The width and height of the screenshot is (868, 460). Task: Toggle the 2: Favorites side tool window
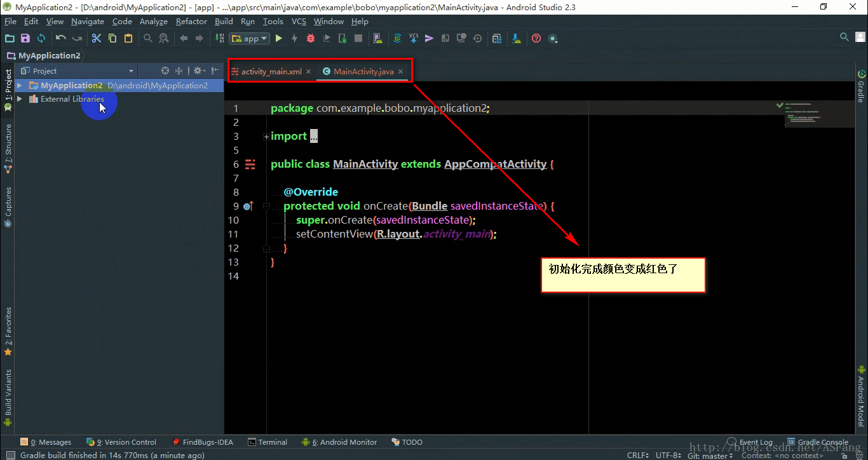8,331
